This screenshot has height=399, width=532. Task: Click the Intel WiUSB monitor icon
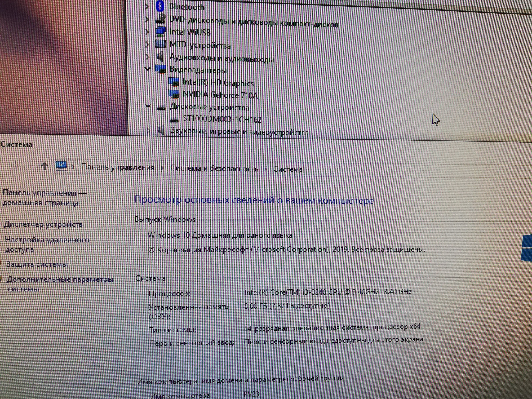[160, 31]
